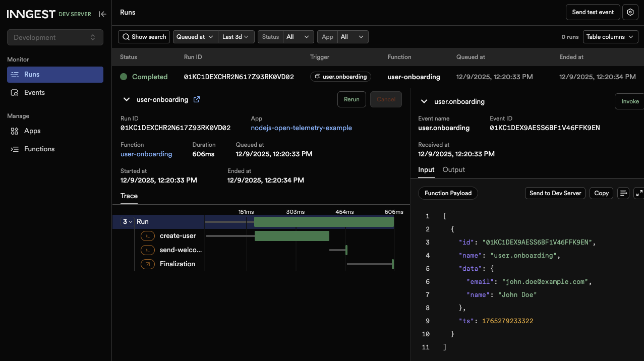Open Functions under Manage
This screenshot has width=644, height=361.
39,149
